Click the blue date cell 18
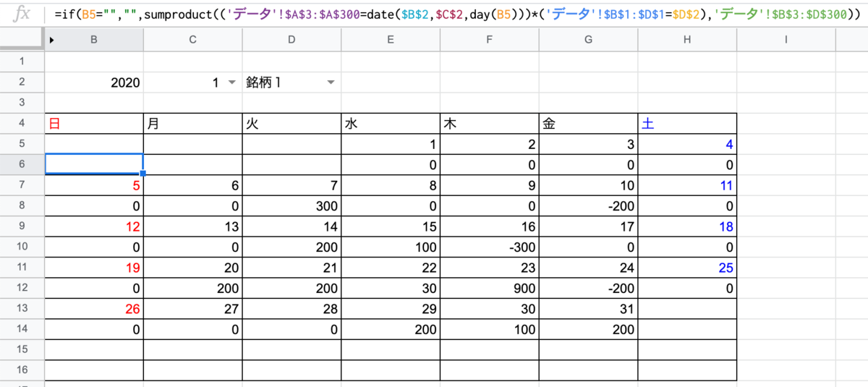Image resolution: width=868 pixels, height=387 pixels. click(687, 226)
